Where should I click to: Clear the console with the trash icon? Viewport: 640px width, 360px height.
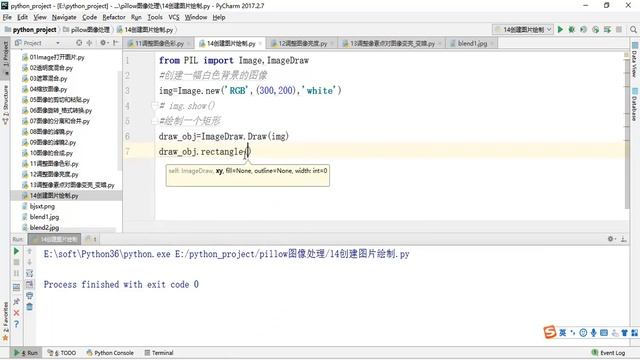click(29, 307)
